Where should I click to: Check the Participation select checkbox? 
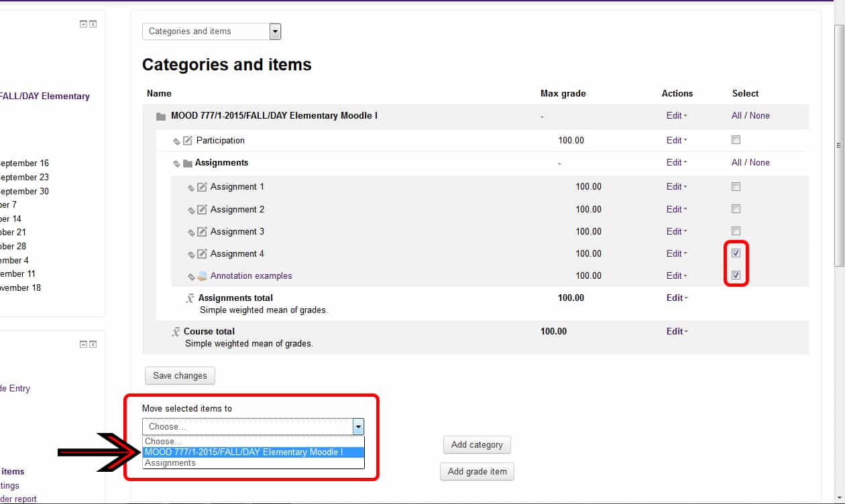tap(736, 140)
